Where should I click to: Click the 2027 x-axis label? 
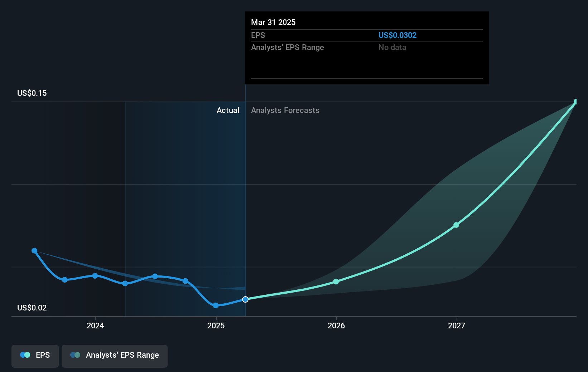point(457,325)
